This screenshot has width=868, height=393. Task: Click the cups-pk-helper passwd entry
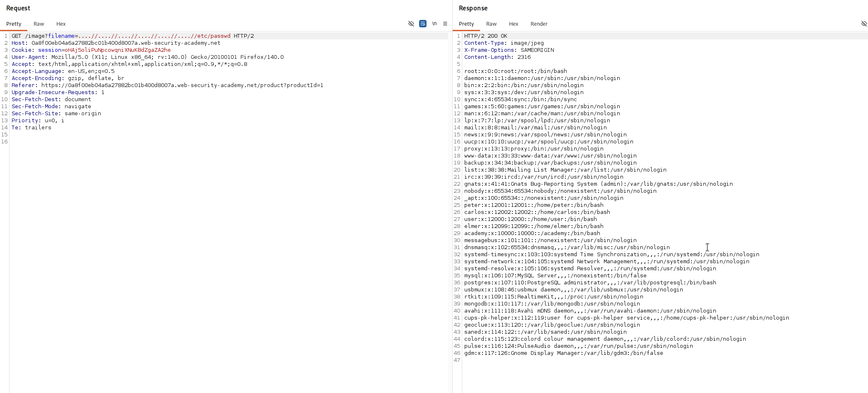pos(627,318)
